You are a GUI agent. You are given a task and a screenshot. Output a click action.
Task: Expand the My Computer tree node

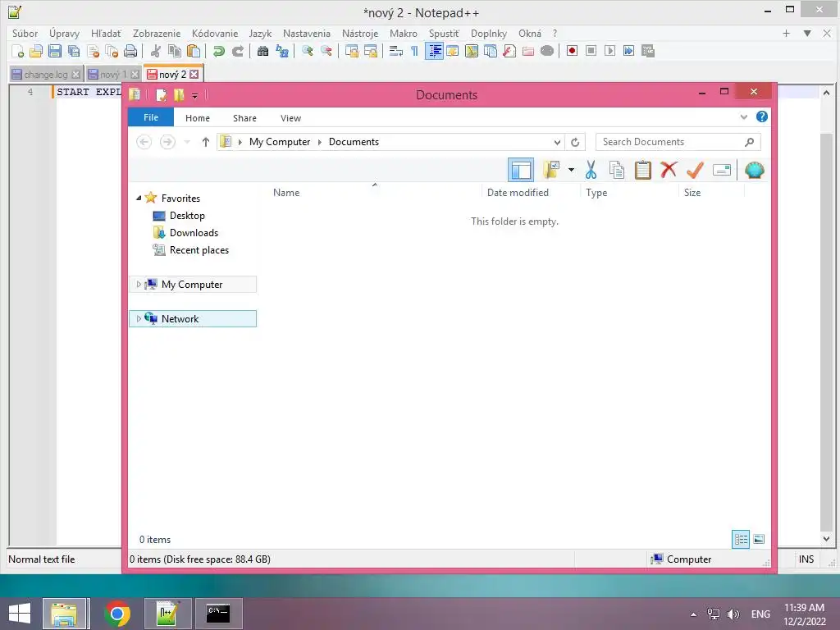139,285
